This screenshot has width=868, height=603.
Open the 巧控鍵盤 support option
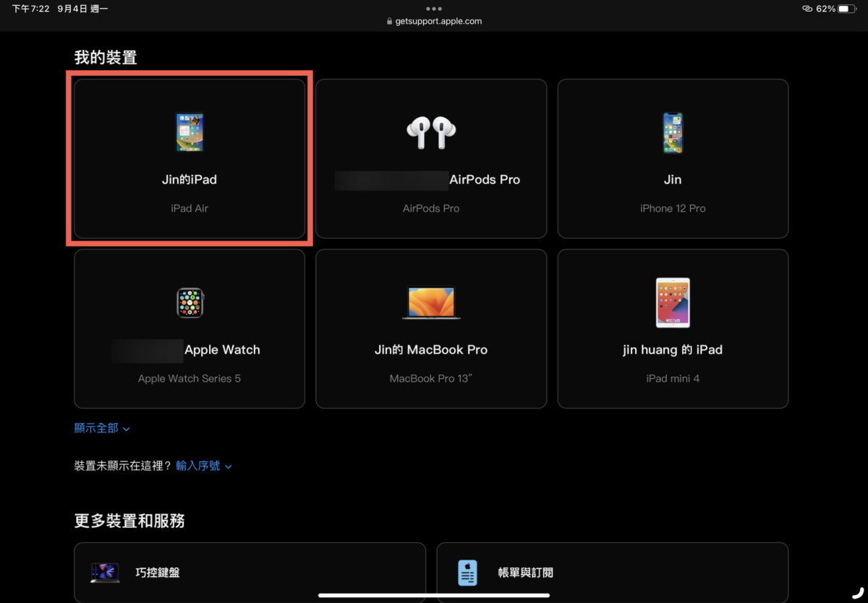(x=250, y=573)
